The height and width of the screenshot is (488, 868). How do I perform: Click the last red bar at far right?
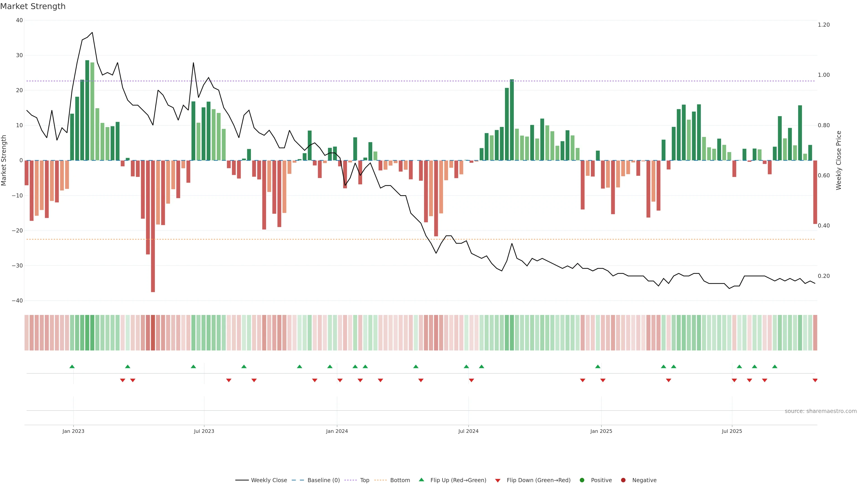[815, 192]
